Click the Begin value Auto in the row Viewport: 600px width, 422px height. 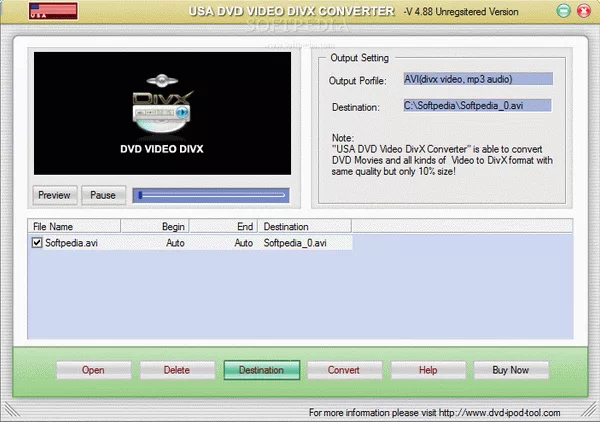175,243
